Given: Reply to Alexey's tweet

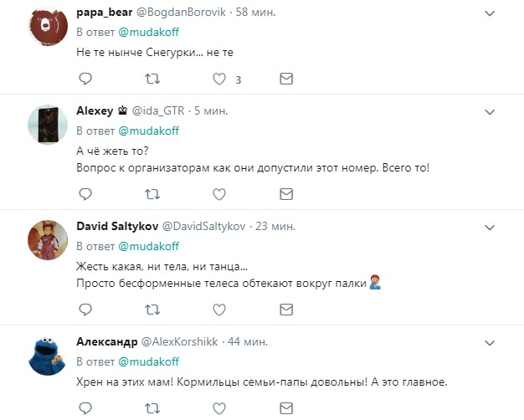Looking at the screenshot, I should coord(85,194).
